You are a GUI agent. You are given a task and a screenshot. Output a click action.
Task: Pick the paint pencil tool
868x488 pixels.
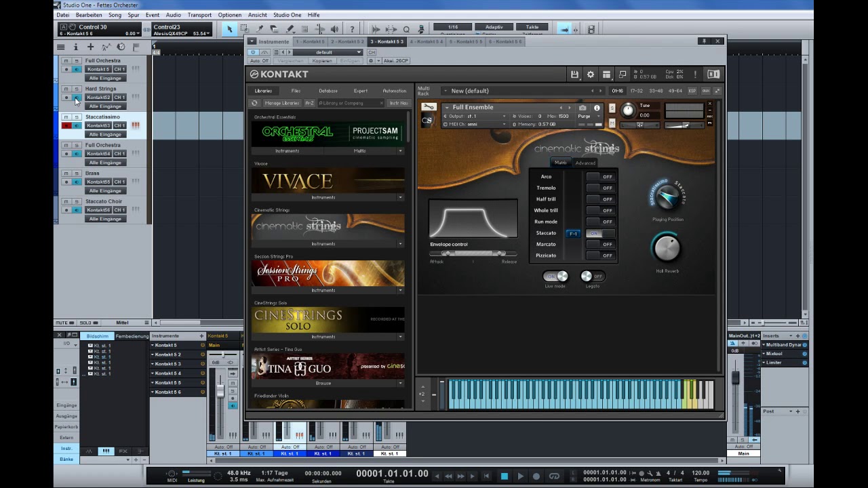pos(290,29)
